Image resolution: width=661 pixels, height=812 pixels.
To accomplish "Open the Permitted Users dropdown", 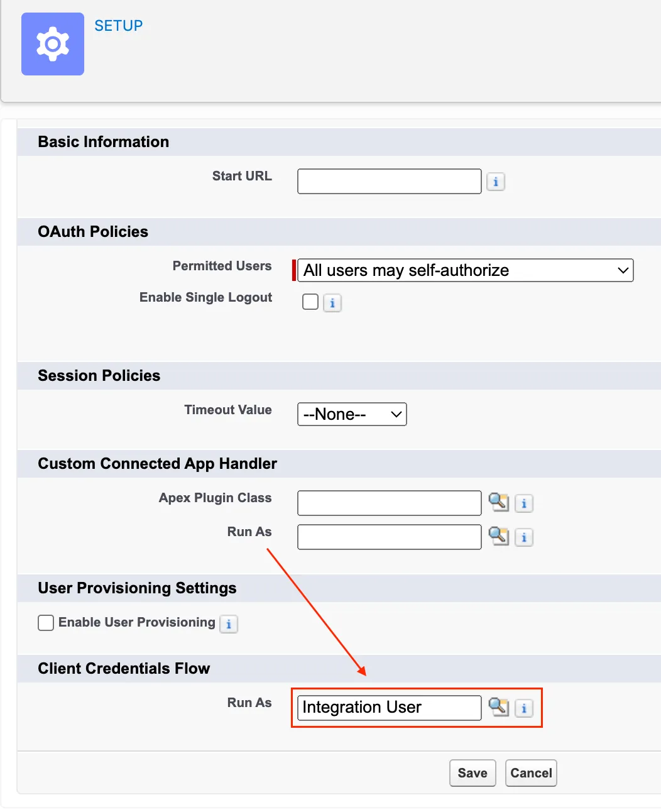I will pyautogui.click(x=465, y=270).
